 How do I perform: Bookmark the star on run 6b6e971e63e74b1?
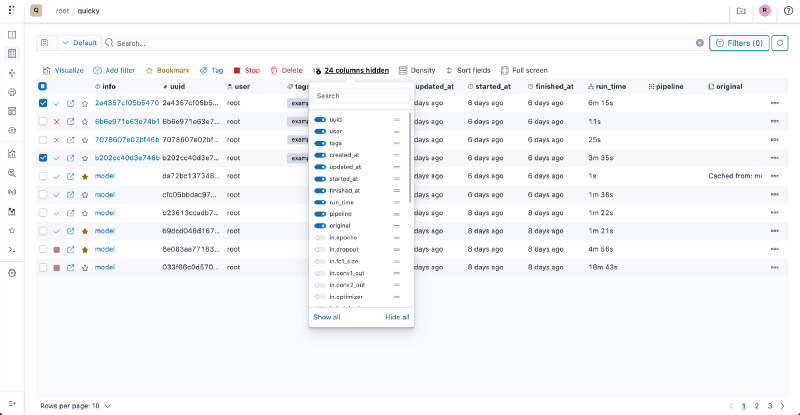85,121
